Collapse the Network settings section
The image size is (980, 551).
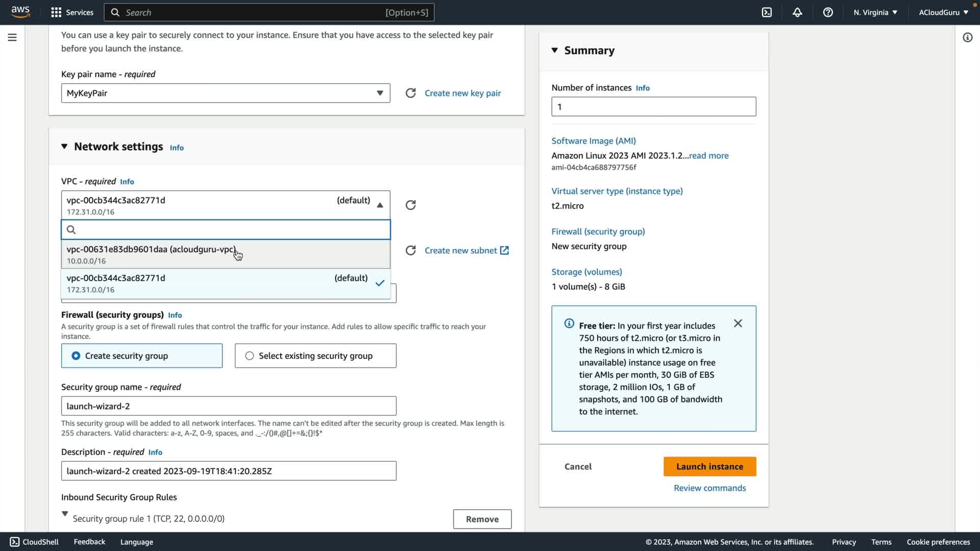point(64,146)
